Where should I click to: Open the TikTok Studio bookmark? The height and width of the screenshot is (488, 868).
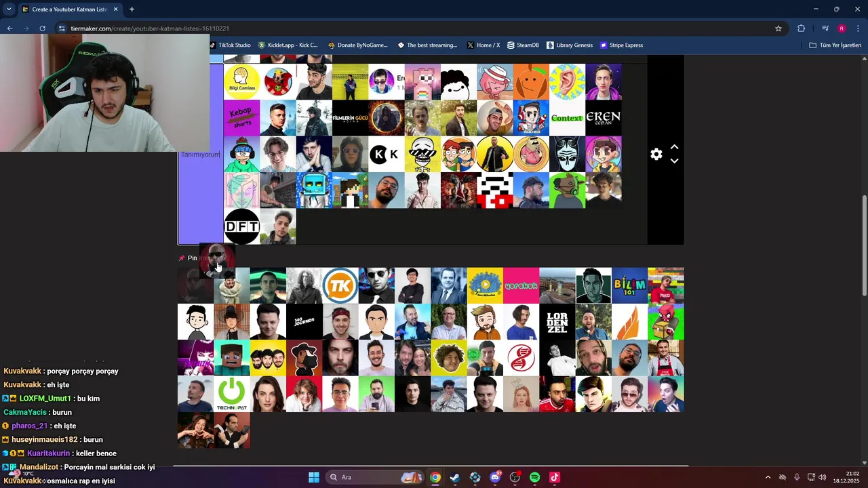231,45
